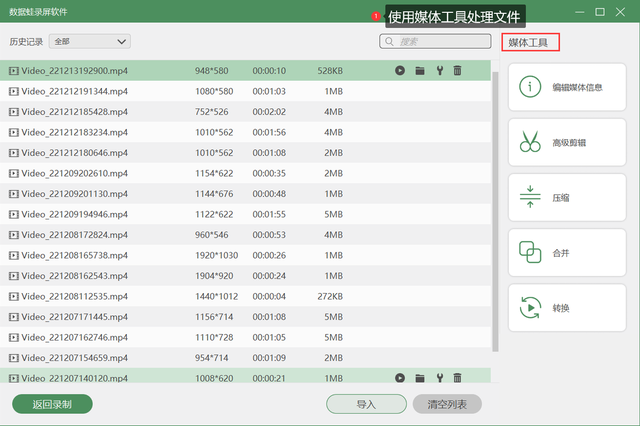Select Video_221212185428.mp4 in the list
The height and width of the screenshot is (426, 640).
245,112
